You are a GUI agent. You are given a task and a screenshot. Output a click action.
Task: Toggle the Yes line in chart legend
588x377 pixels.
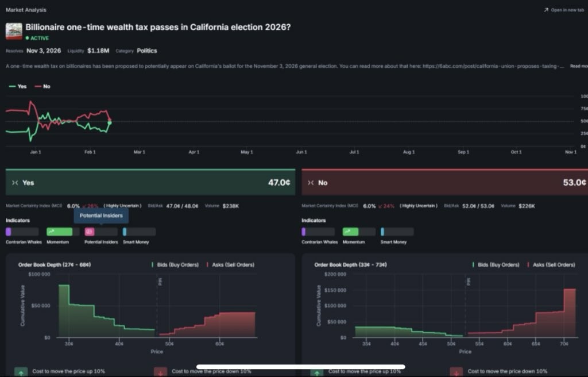click(x=18, y=86)
